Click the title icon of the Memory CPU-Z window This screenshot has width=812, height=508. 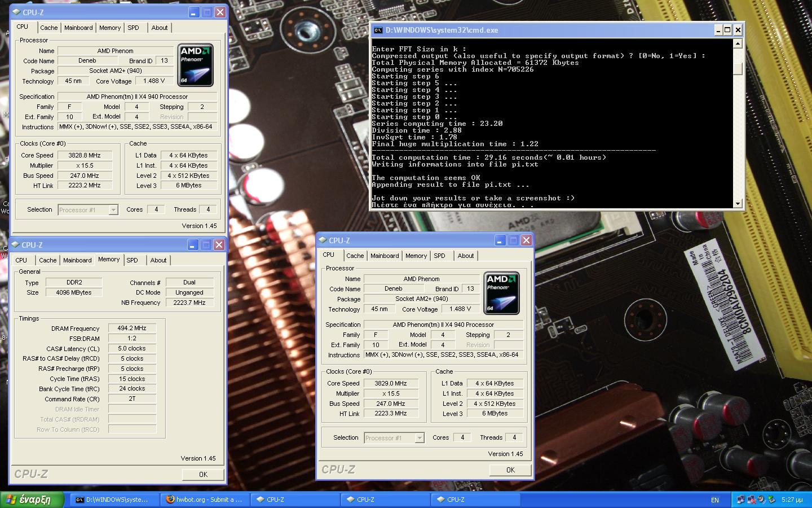[16, 244]
